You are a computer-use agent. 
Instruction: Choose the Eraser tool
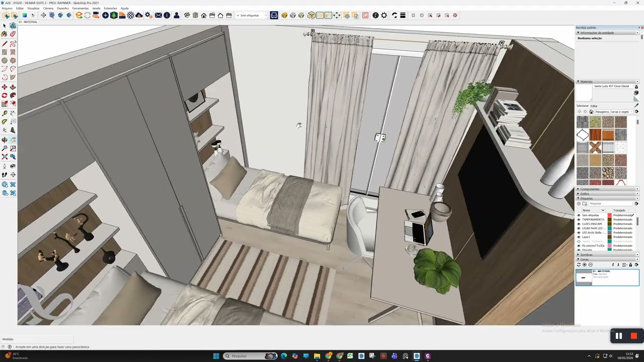coord(13,34)
